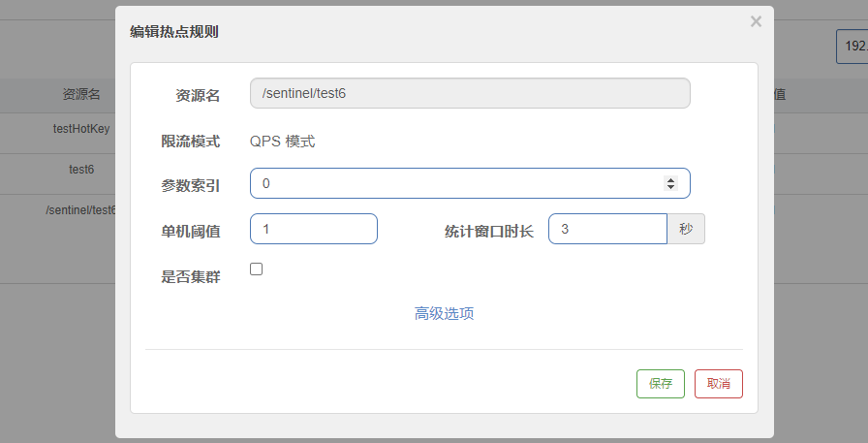Select the test6 row in background table
The height and width of the screenshot is (443, 868).
click(81, 169)
